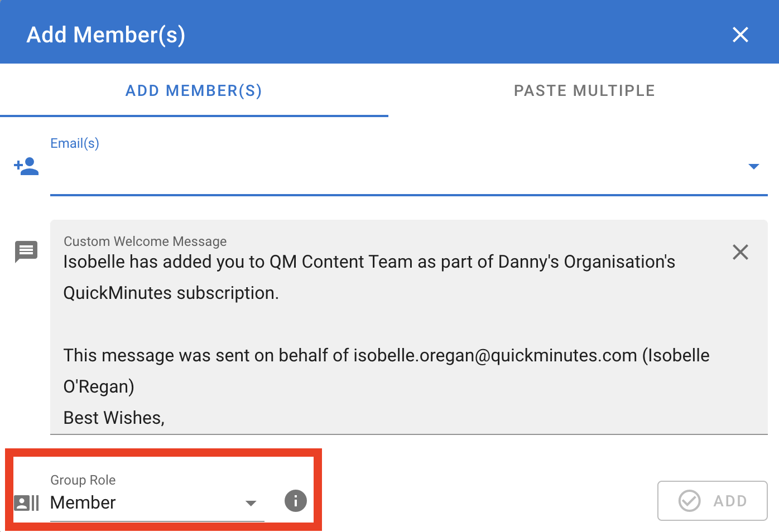Clear the Custom Welcome Message
The width and height of the screenshot is (779, 532).
coord(740,252)
